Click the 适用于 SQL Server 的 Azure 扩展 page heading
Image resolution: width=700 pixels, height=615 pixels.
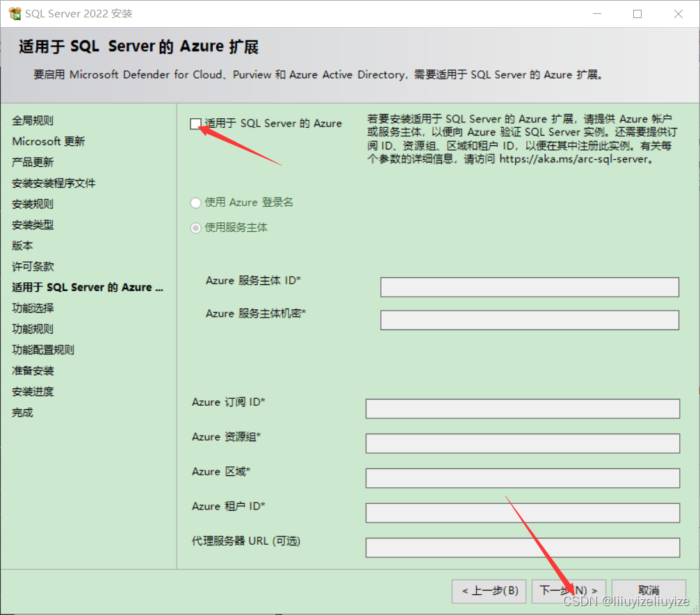coord(138,47)
